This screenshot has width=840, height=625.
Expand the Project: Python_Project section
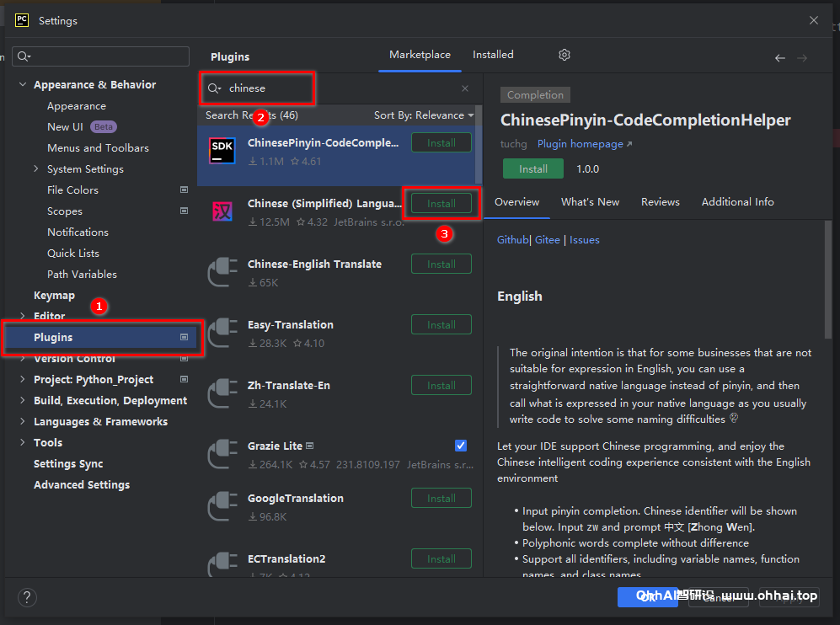[x=23, y=379]
